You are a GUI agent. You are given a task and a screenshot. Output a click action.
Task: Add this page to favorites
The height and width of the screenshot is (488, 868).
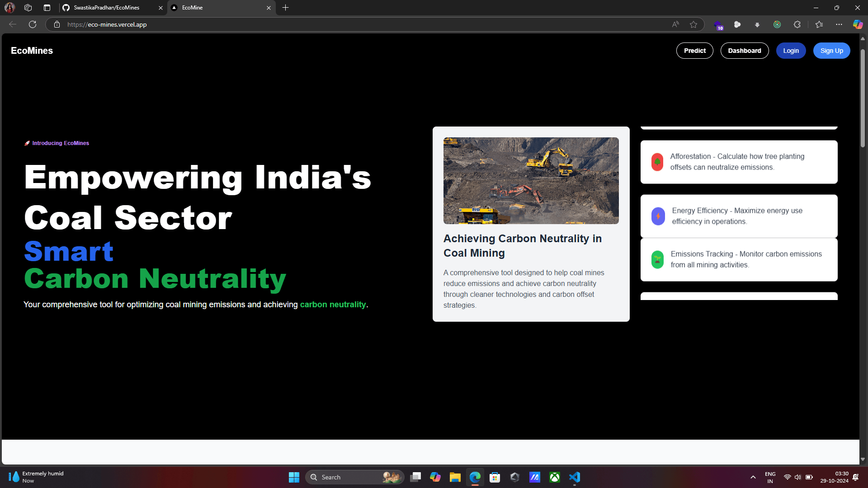(693, 24)
